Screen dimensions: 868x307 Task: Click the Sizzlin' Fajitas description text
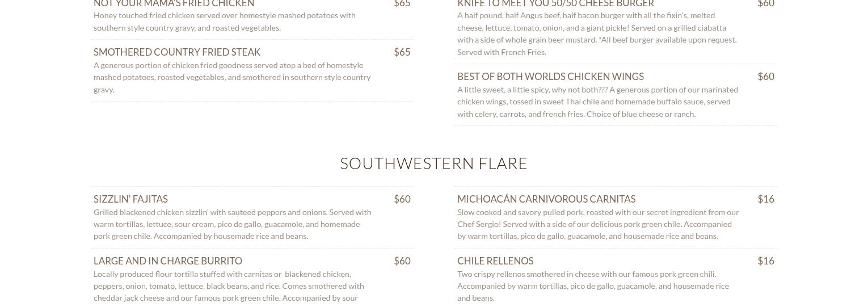(x=232, y=224)
